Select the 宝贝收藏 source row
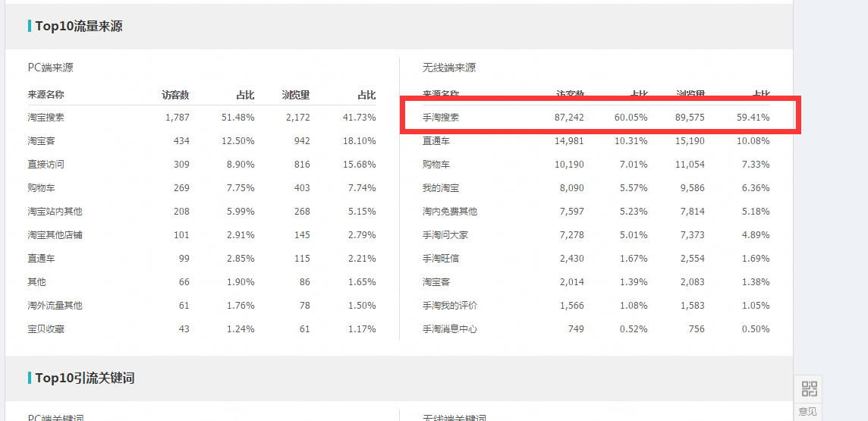The height and width of the screenshot is (421, 868). coord(46,329)
